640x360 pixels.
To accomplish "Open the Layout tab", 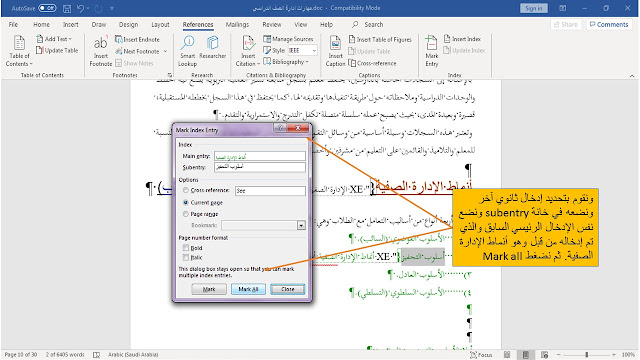I will [x=160, y=24].
